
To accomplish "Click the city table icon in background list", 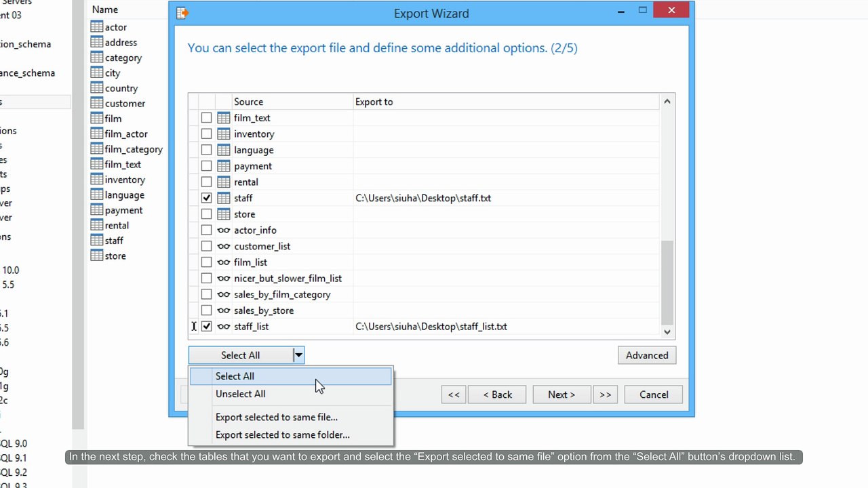I will (x=97, y=73).
